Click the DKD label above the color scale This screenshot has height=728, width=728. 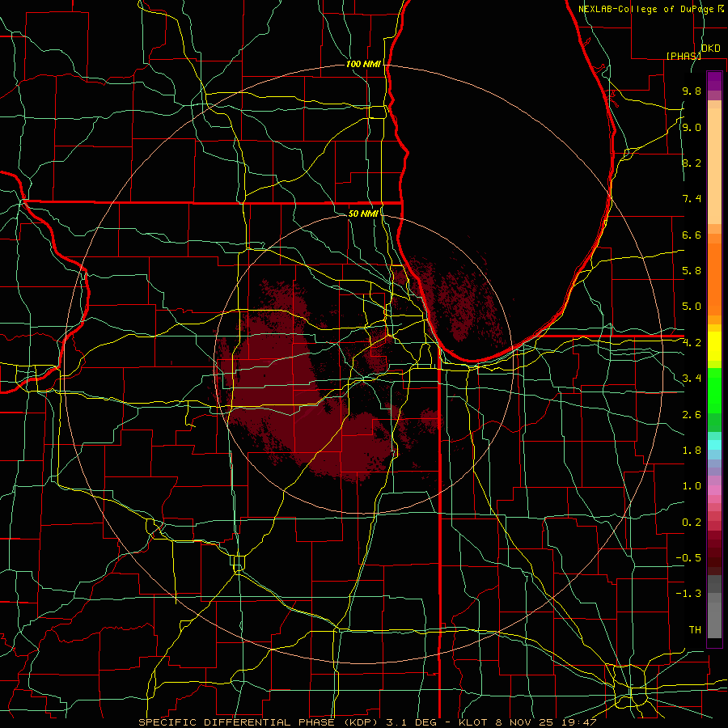click(x=711, y=49)
